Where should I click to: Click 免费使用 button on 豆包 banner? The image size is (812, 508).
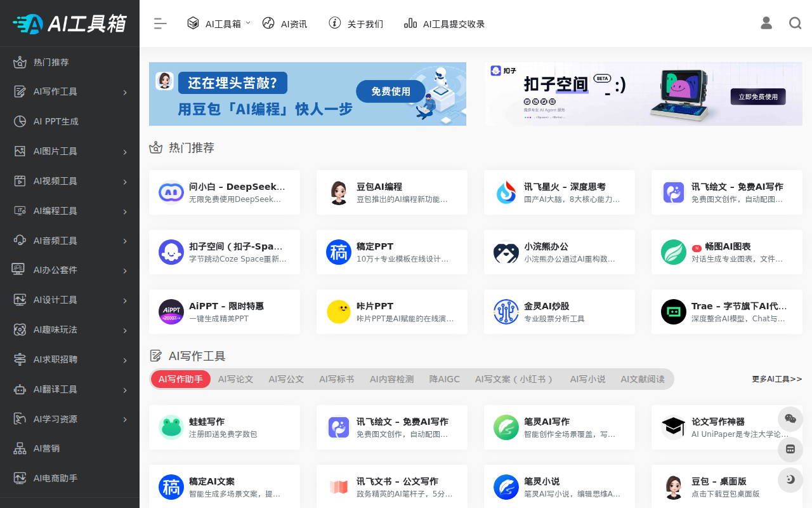pyautogui.click(x=391, y=91)
